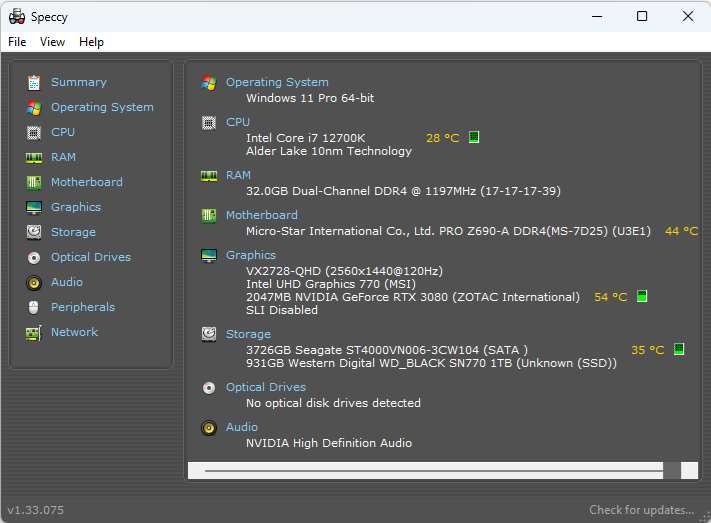Click the GPU temperature 54 °C value
Image resolution: width=711 pixels, height=523 pixels.
click(611, 297)
